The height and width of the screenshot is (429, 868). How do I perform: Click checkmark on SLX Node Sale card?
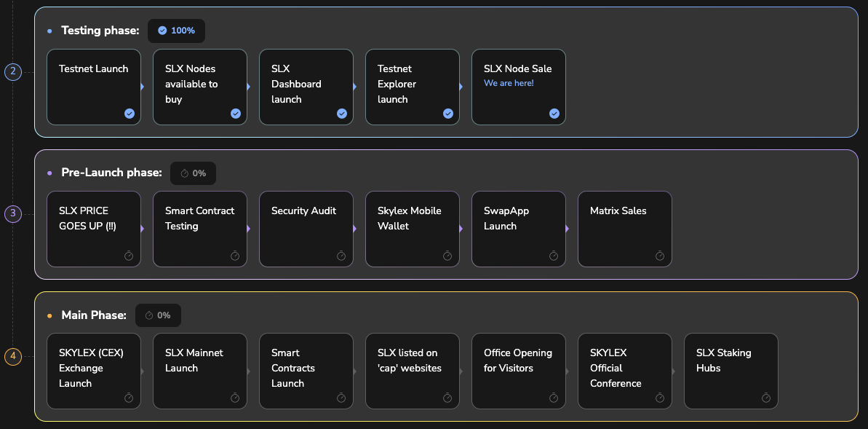(x=554, y=114)
